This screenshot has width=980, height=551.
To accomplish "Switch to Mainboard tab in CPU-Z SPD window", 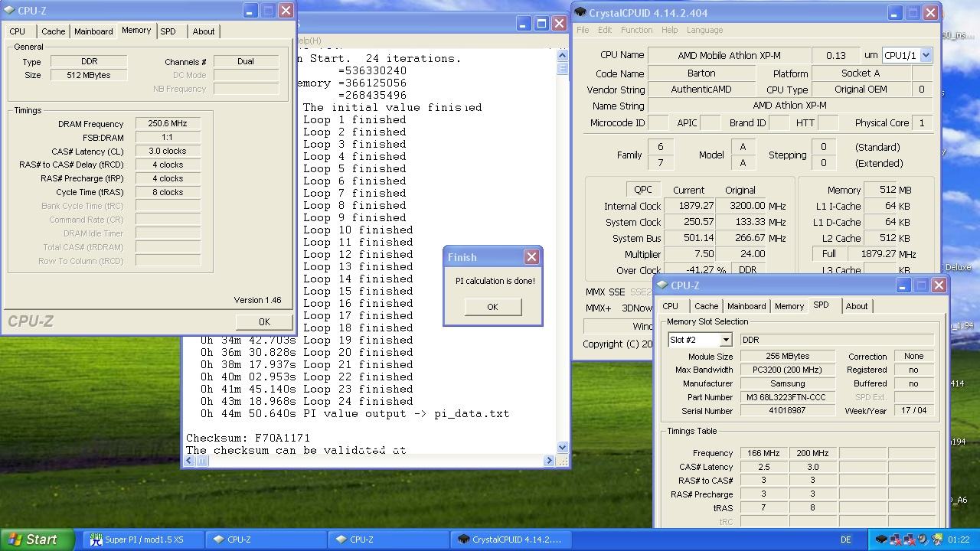I will pos(746,306).
